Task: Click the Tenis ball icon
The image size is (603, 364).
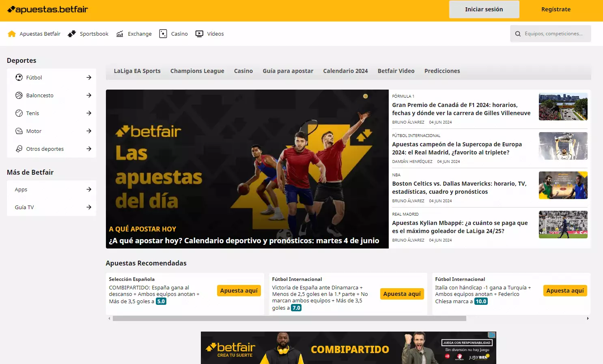Action: click(19, 113)
